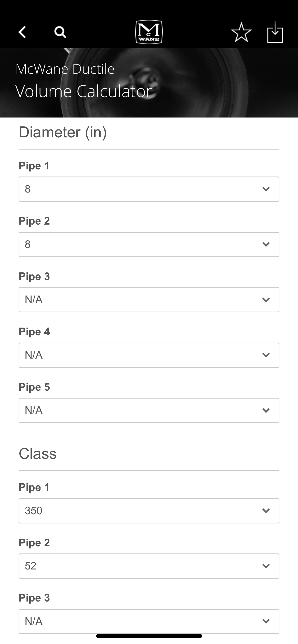This screenshot has width=298, height=644.
Task: Tap the McWane Ductile header text
Action: [65, 69]
